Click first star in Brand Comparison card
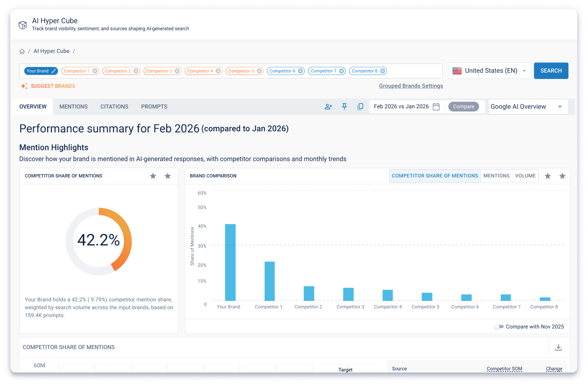The width and height of the screenshot is (588, 384). [x=548, y=176]
